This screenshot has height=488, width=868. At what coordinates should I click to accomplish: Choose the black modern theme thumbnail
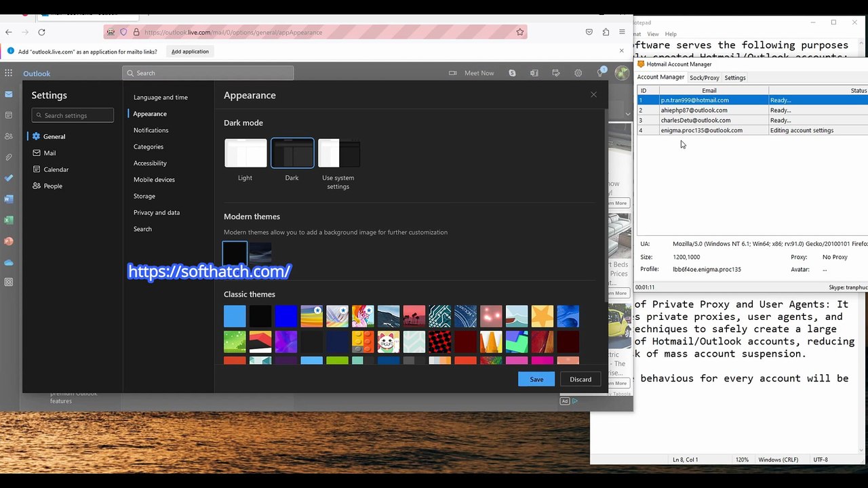(x=235, y=253)
